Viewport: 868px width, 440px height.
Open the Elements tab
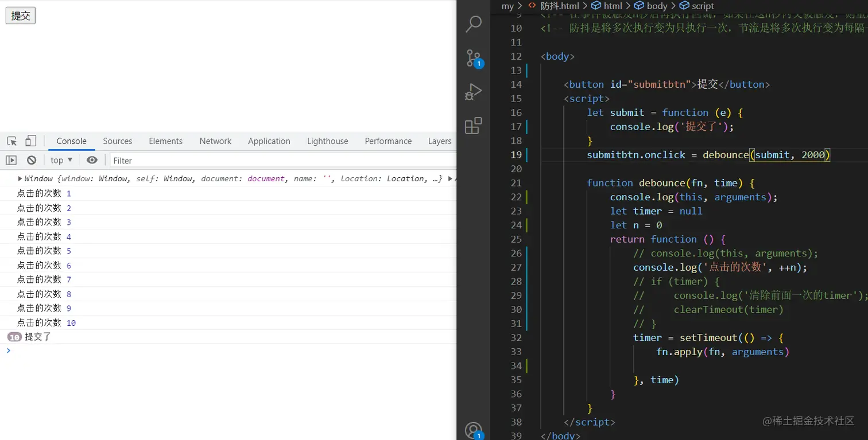click(x=166, y=141)
